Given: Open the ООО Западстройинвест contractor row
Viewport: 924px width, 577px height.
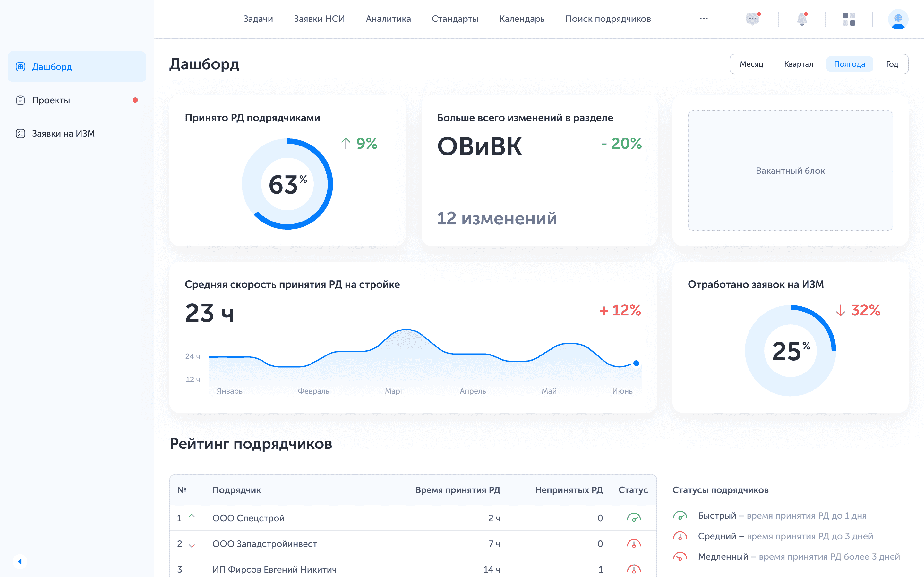Looking at the screenshot, I should click(264, 543).
